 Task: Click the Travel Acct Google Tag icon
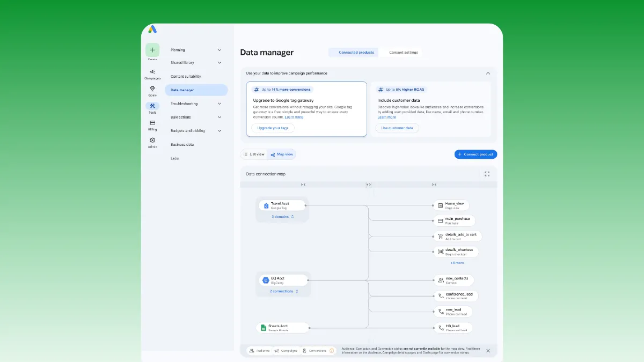pyautogui.click(x=266, y=205)
